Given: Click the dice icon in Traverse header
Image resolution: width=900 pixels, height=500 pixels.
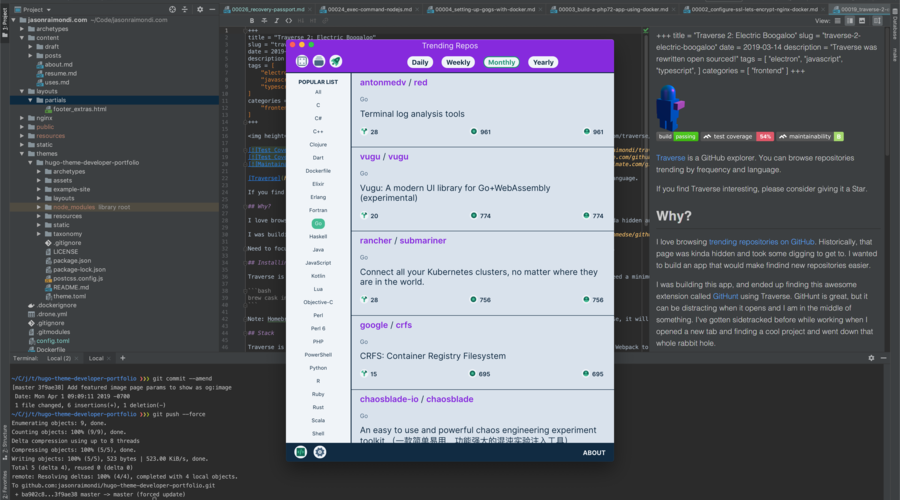Looking at the screenshot, I should pos(302,61).
